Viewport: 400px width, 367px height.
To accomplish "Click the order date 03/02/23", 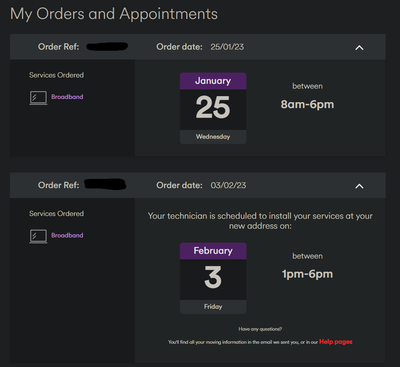I will tap(228, 185).
